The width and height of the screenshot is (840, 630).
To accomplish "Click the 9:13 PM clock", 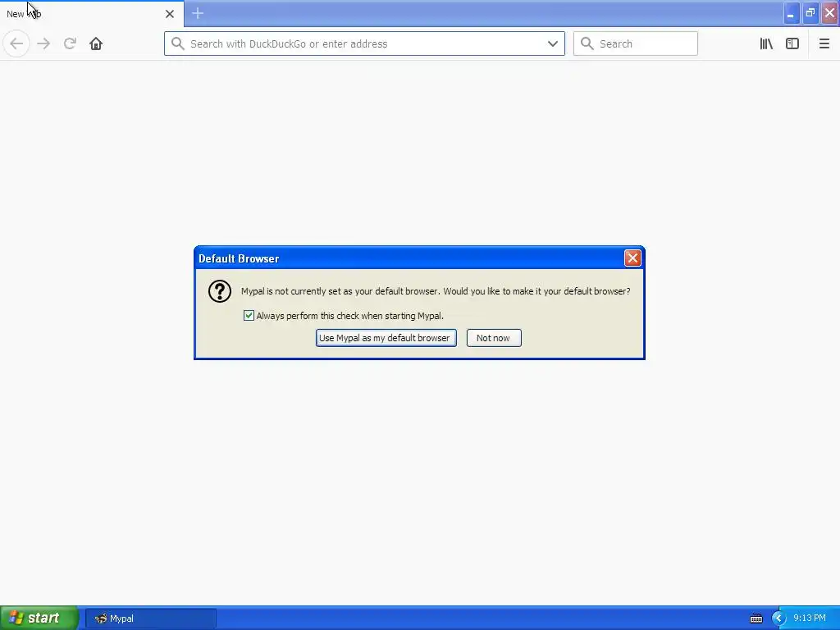I will point(810,619).
